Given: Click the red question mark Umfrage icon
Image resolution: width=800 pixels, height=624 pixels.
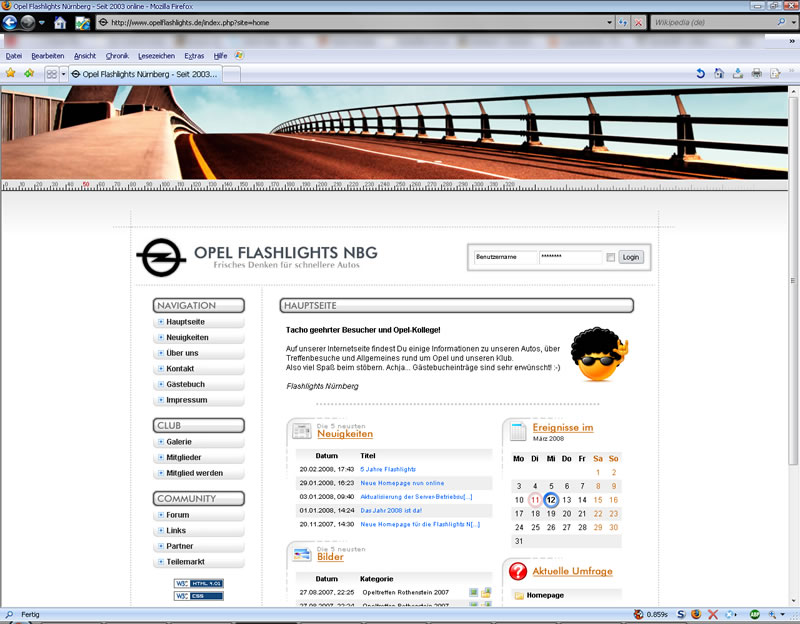Looking at the screenshot, I should (x=518, y=571).
